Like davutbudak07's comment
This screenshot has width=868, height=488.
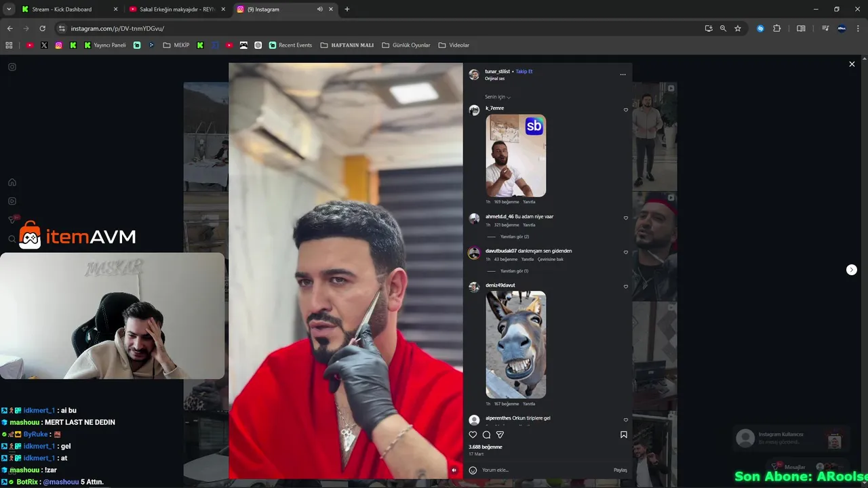[x=625, y=252]
